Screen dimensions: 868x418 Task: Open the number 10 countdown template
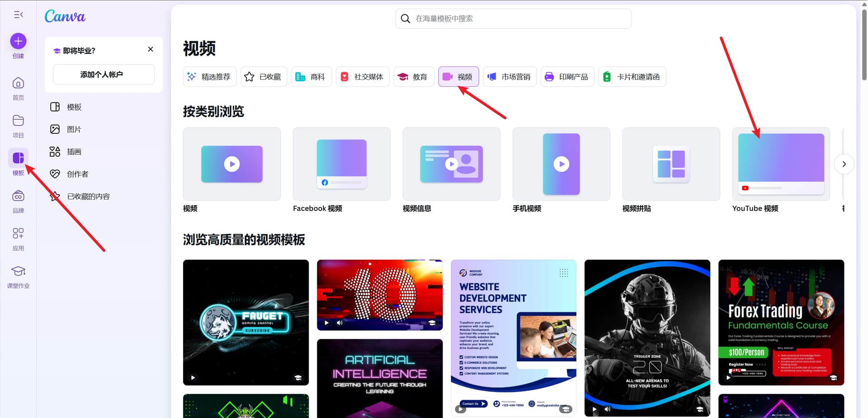pyautogui.click(x=380, y=295)
